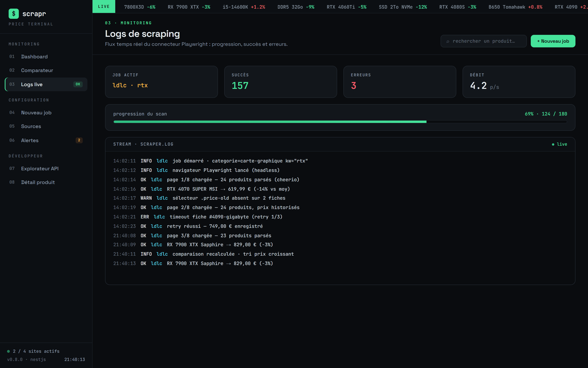Click the 'Logs de scraping' page title

click(142, 34)
